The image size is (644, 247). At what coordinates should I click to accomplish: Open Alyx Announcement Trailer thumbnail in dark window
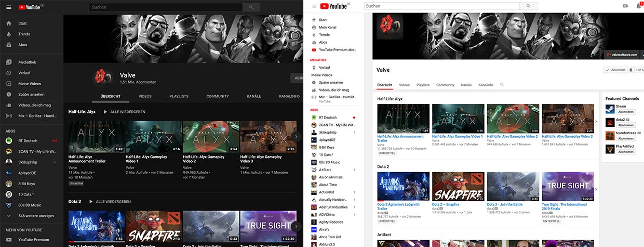click(96, 137)
